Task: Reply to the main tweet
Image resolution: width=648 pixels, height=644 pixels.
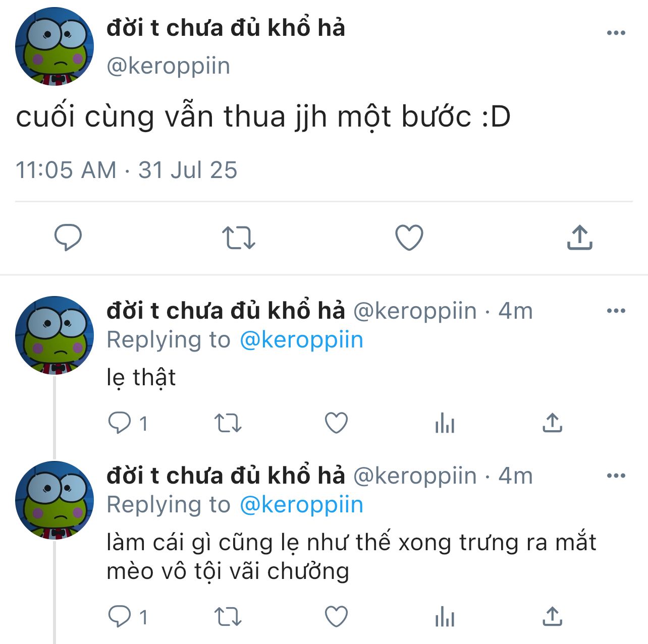Action: [x=68, y=238]
